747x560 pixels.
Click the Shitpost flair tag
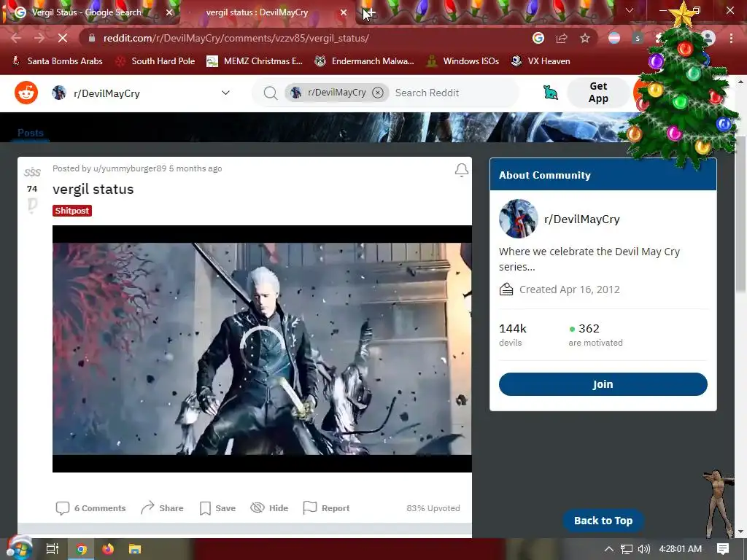(72, 211)
